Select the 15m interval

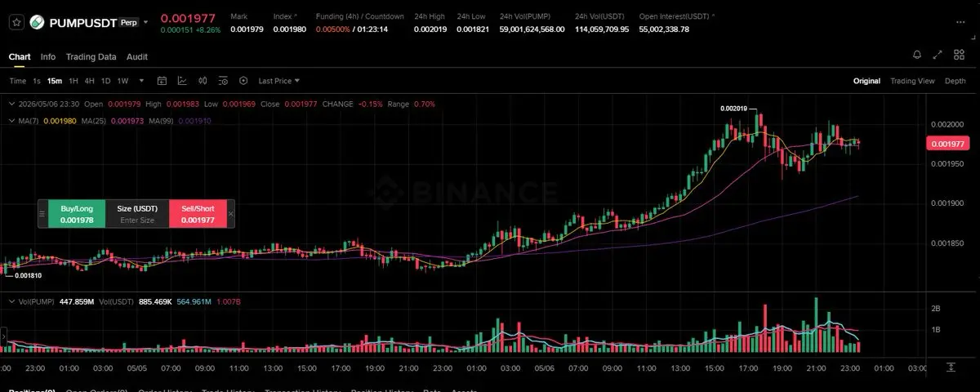coord(55,81)
